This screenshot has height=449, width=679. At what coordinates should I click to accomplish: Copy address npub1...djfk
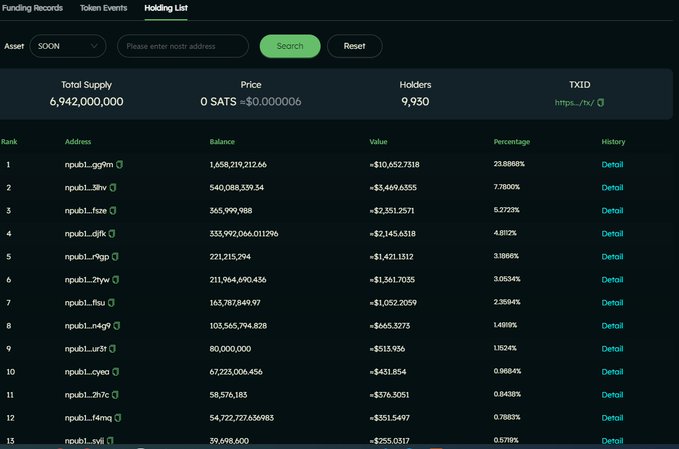point(112,234)
